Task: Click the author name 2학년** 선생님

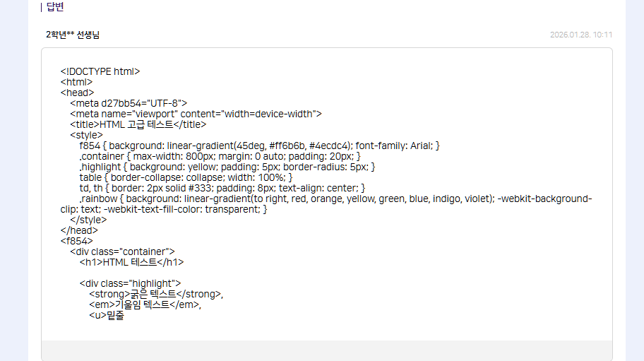Action: (x=73, y=35)
